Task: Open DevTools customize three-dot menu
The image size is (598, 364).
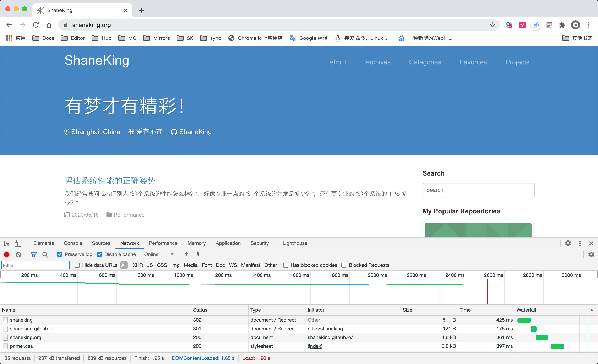Action: click(580, 243)
